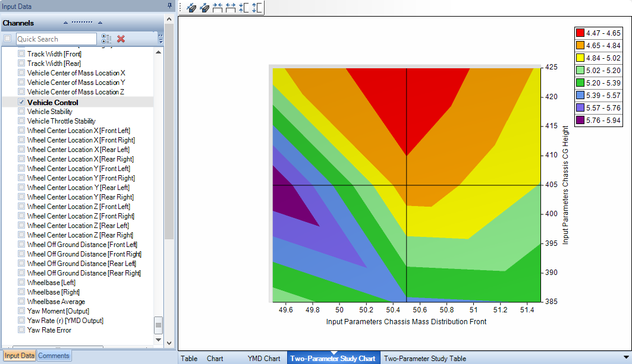Click the expand vertical axis icon
This screenshot has width=632, height=364.
[x=257, y=8]
